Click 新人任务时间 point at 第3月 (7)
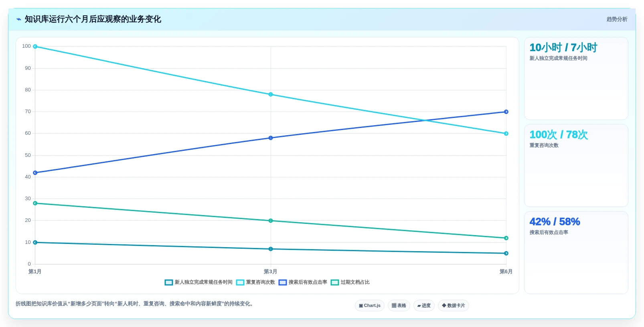The width and height of the screenshot is (644, 327). coord(271,249)
